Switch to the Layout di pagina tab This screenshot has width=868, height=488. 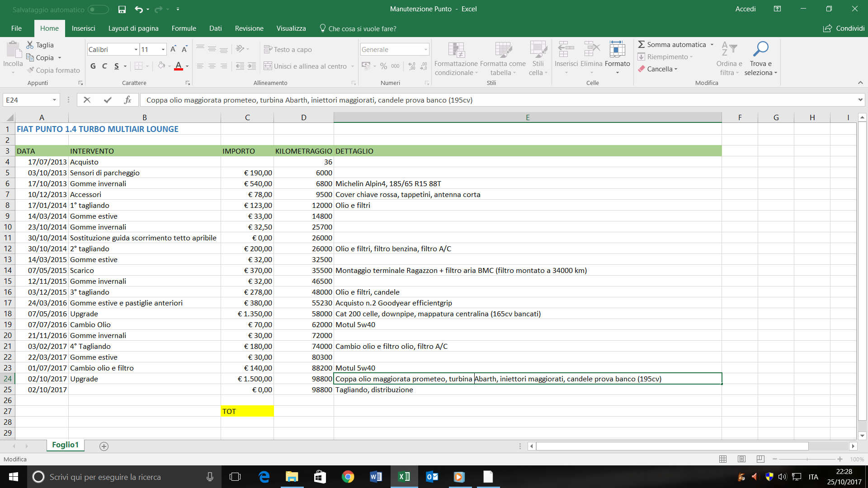tap(133, 28)
